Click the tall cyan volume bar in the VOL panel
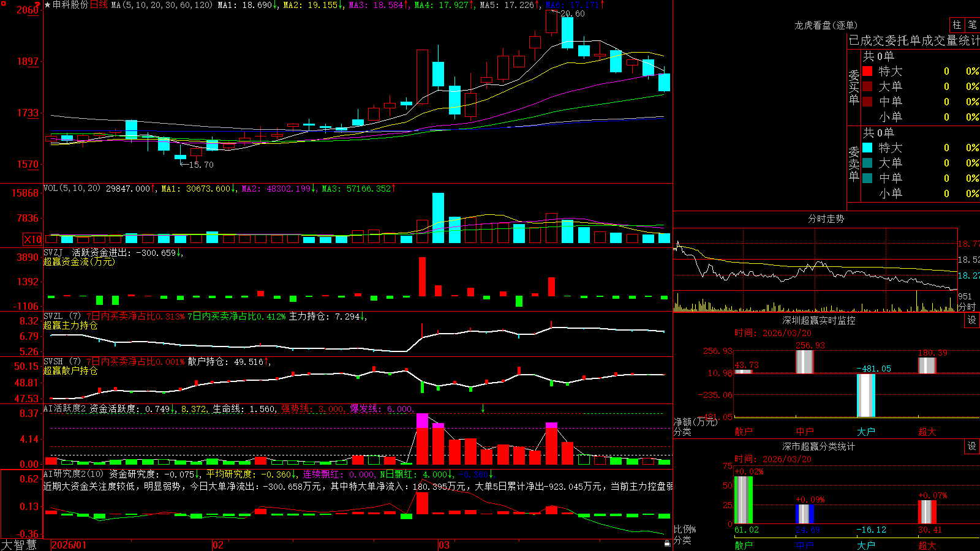This screenshot has height=551, width=980. (438, 218)
